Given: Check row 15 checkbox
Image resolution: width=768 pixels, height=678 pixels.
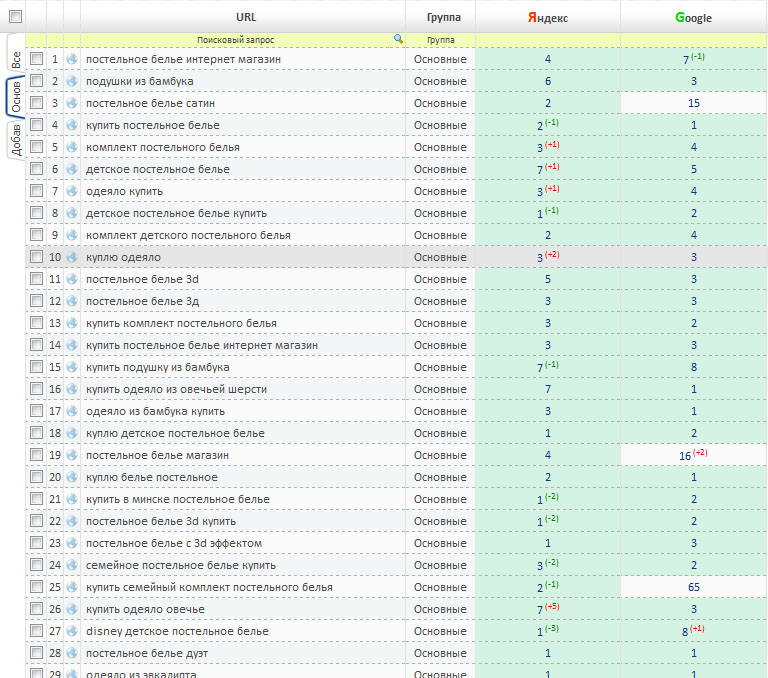Looking at the screenshot, I should tap(36, 366).
